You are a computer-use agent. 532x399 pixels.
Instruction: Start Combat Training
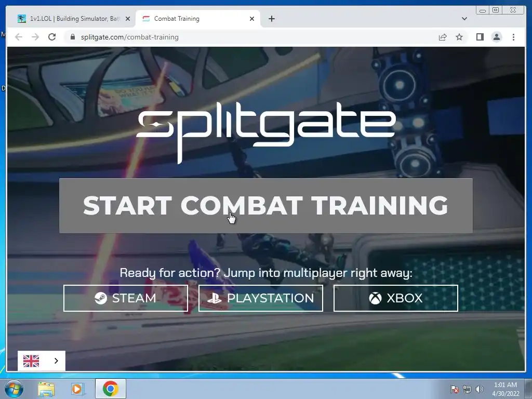265,206
